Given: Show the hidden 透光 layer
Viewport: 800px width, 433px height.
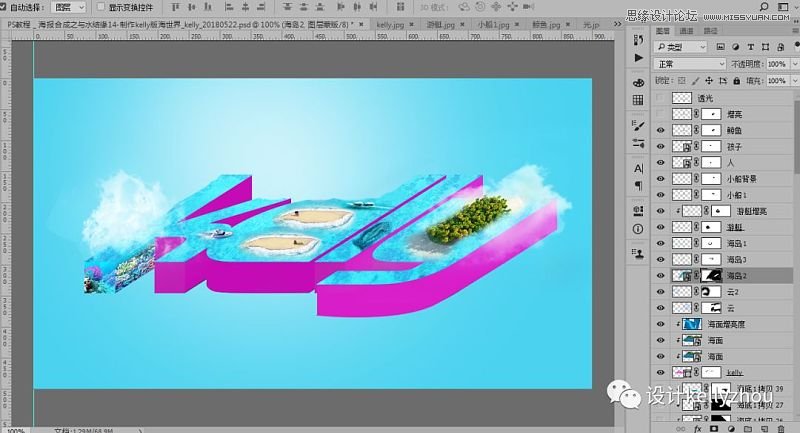Looking at the screenshot, I should [660, 97].
